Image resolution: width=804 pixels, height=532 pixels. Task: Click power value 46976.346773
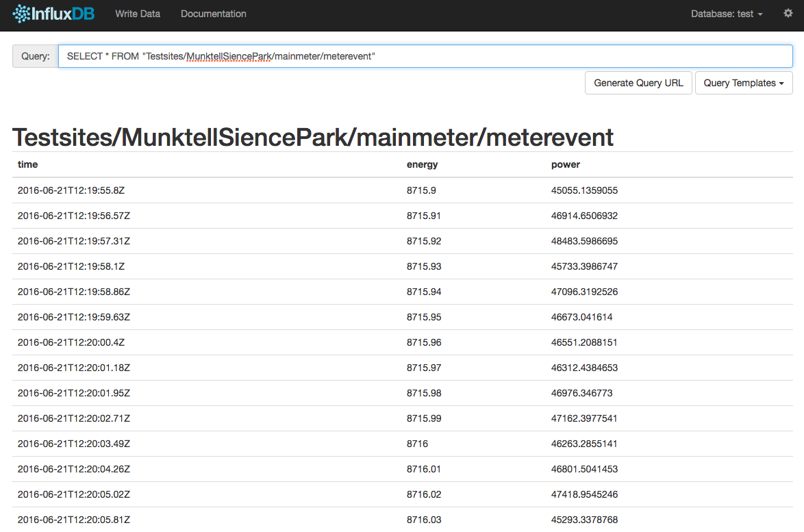point(582,393)
